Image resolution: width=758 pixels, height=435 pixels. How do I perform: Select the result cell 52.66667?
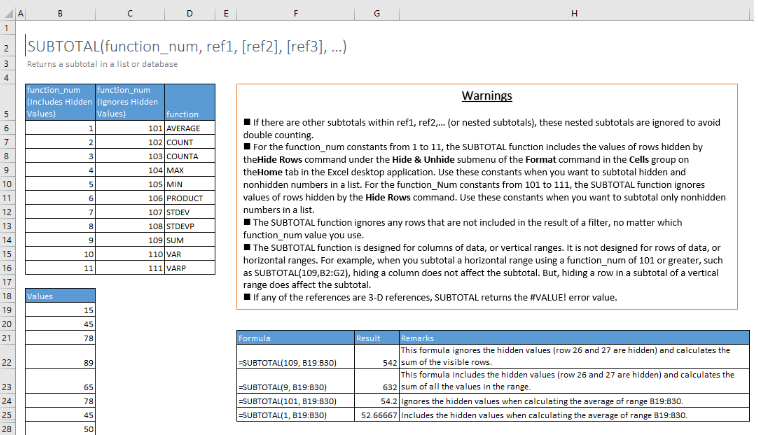tap(377, 415)
